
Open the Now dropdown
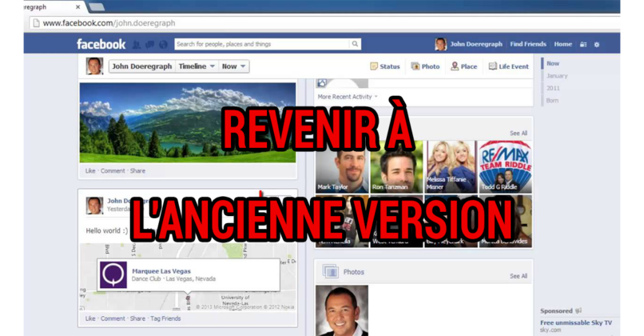point(233,66)
